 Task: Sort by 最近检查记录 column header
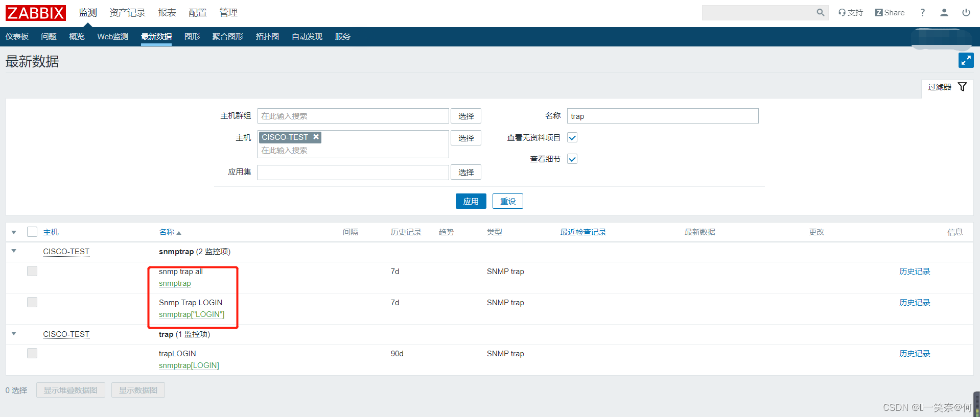tap(583, 232)
